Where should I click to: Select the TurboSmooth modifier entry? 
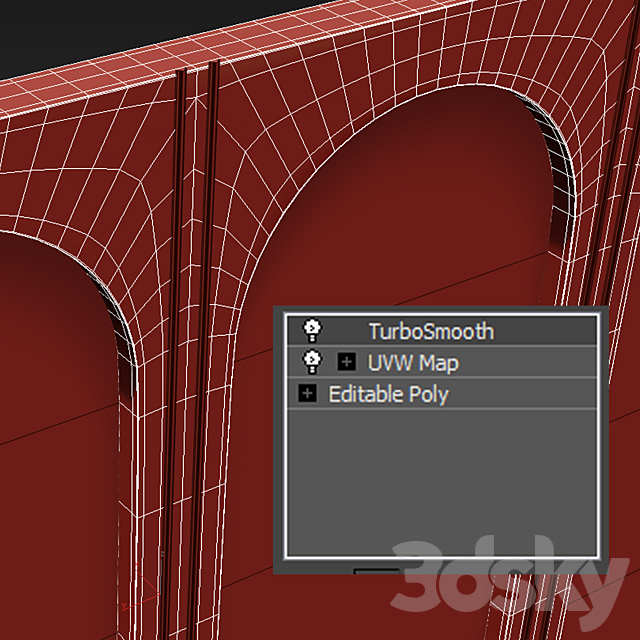click(442, 331)
